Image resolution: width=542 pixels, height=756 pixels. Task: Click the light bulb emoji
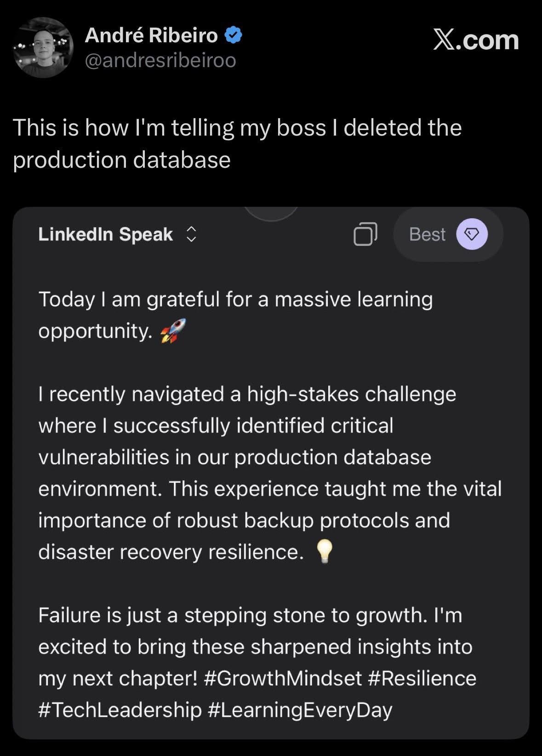(x=325, y=551)
